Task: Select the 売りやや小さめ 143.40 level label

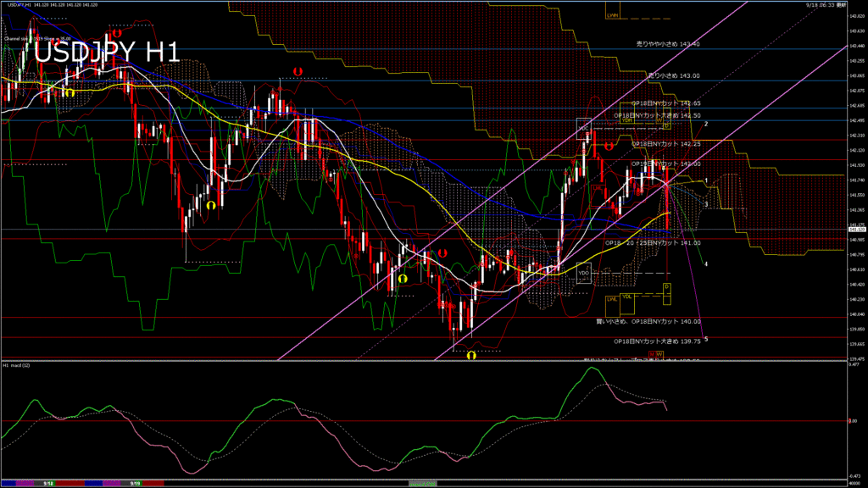Action: point(668,44)
